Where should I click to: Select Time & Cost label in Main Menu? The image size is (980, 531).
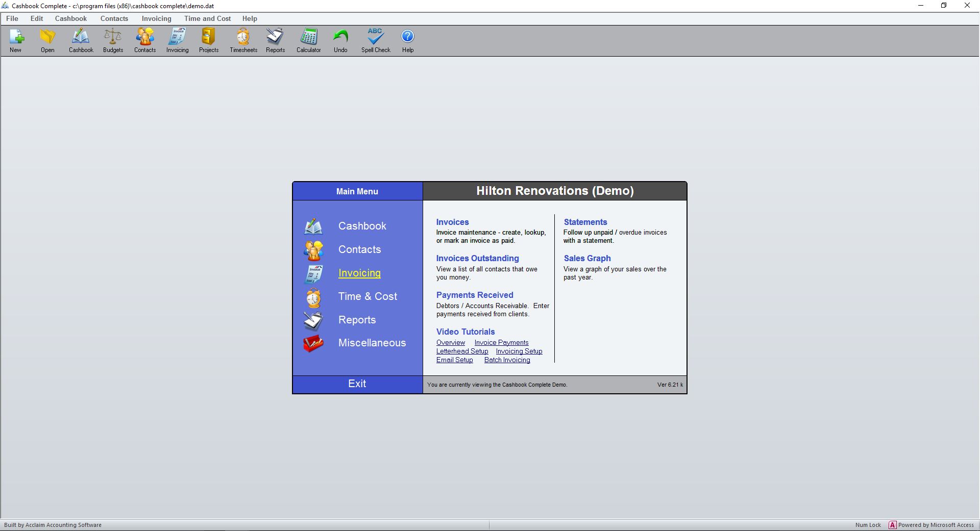[x=368, y=296]
